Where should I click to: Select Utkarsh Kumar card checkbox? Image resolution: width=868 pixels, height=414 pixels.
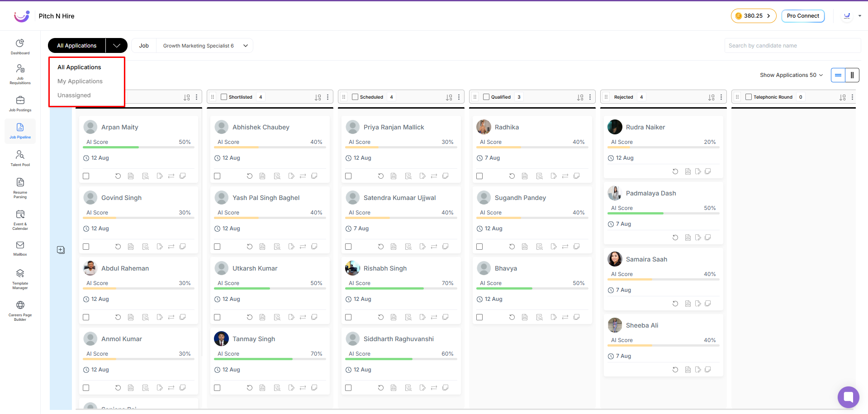pyautogui.click(x=217, y=317)
